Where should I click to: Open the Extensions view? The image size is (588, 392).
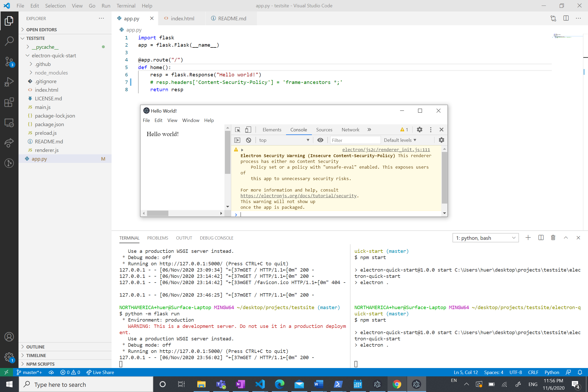pos(9,102)
